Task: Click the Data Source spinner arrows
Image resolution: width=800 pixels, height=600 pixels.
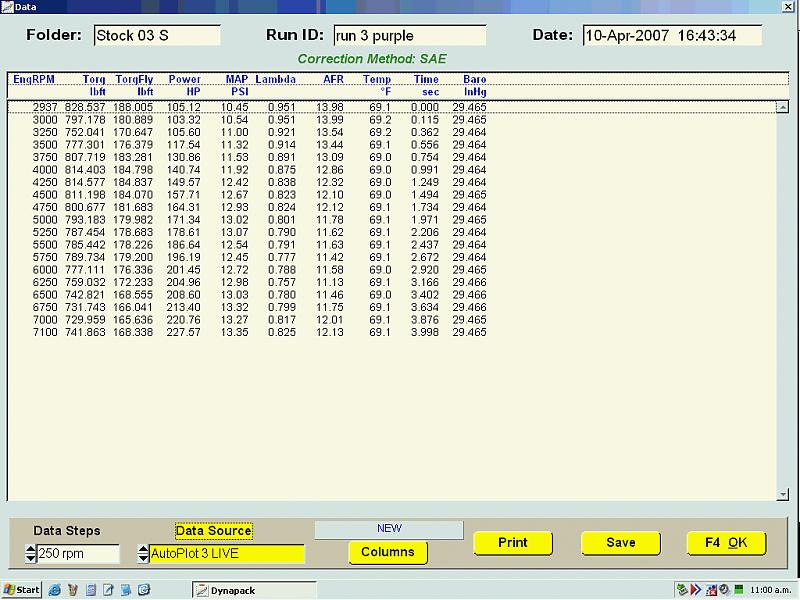Action: [x=143, y=554]
